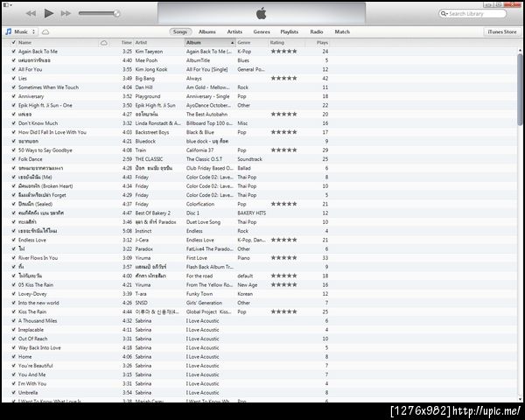Click the artist Kim Taeyeon
The width and height of the screenshot is (525, 420).
tap(149, 52)
